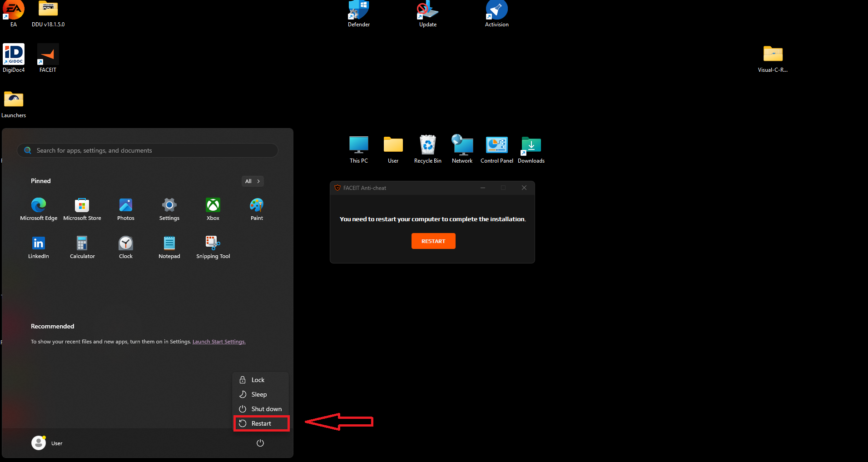Open Notepad from pinned apps

coord(169,247)
